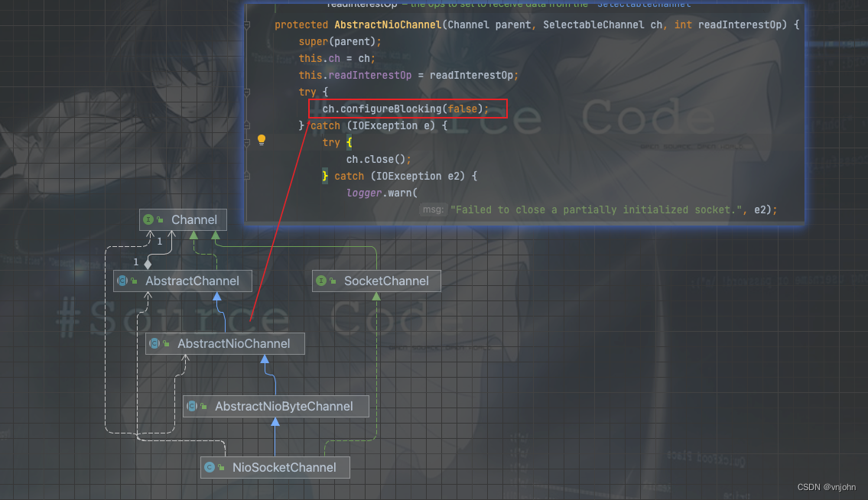Screen dimensions: 868x500
Task: Click the ch.configureBlocking(false); statement
Action: [x=406, y=109]
